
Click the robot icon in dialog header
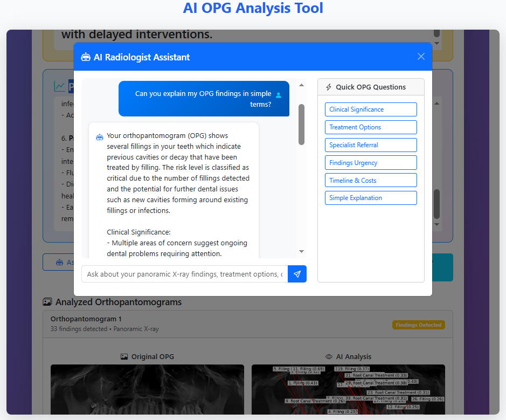86,57
